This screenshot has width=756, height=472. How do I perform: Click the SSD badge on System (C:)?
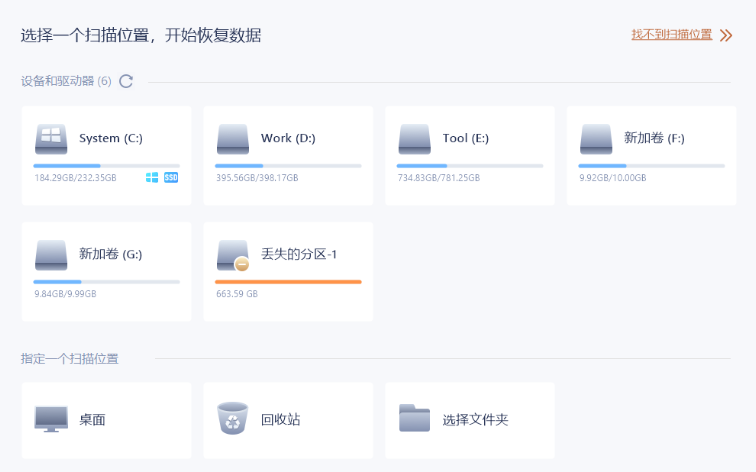click(171, 177)
